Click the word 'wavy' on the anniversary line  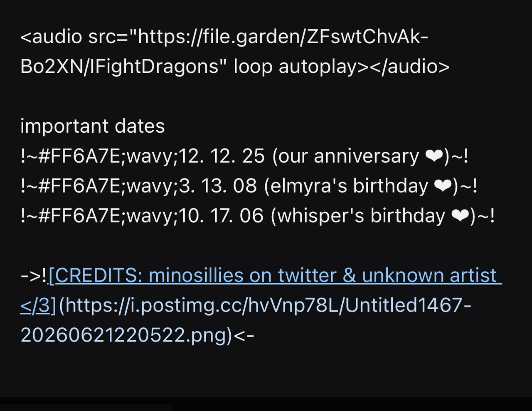click(149, 157)
